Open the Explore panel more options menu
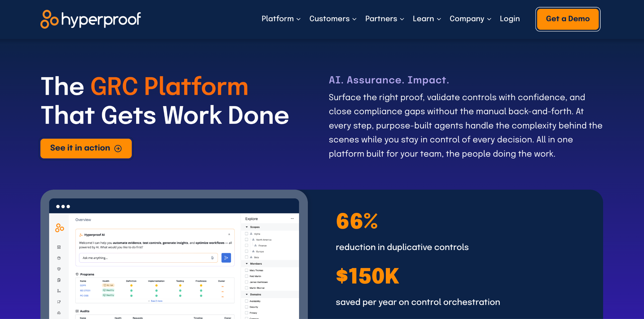Image resolution: width=644 pixels, height=319 pixels. pos(292,219)
